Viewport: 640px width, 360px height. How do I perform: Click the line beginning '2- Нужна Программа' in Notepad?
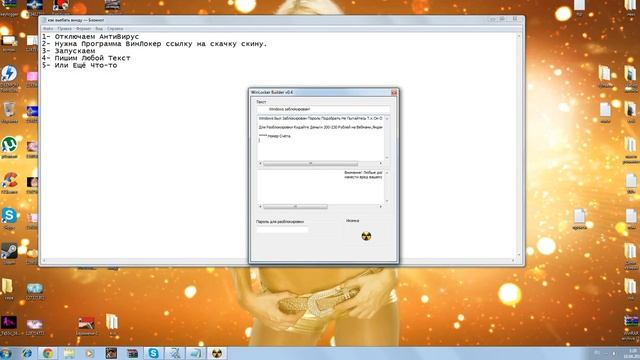(x=154, y=44)
